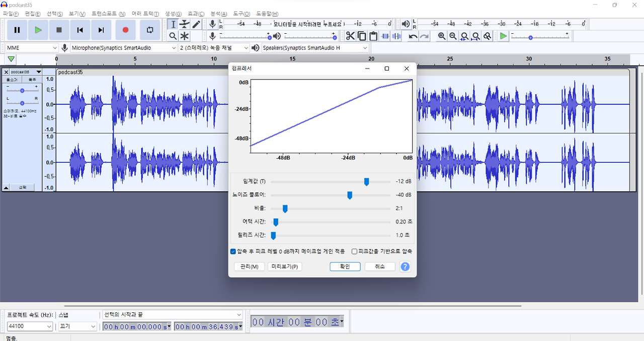Open the 분석 (Analyze) menu
This screenshot has height=341, width=644.
[218, 14]
